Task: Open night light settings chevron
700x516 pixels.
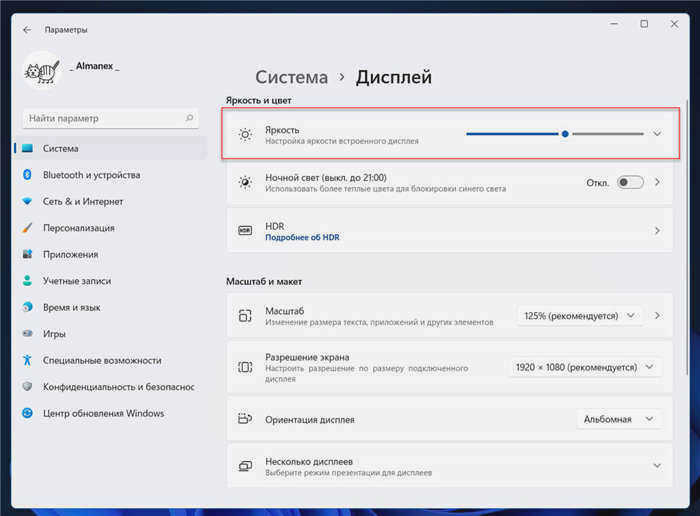Action: point(657,182)
